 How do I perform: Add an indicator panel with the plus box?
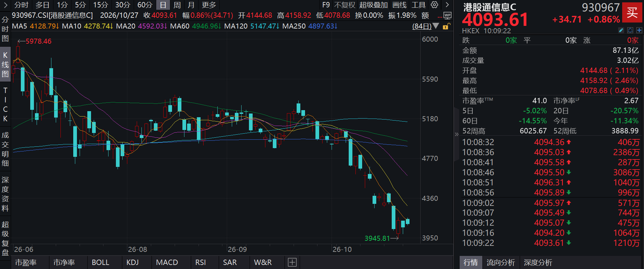[x=292, y=262]
